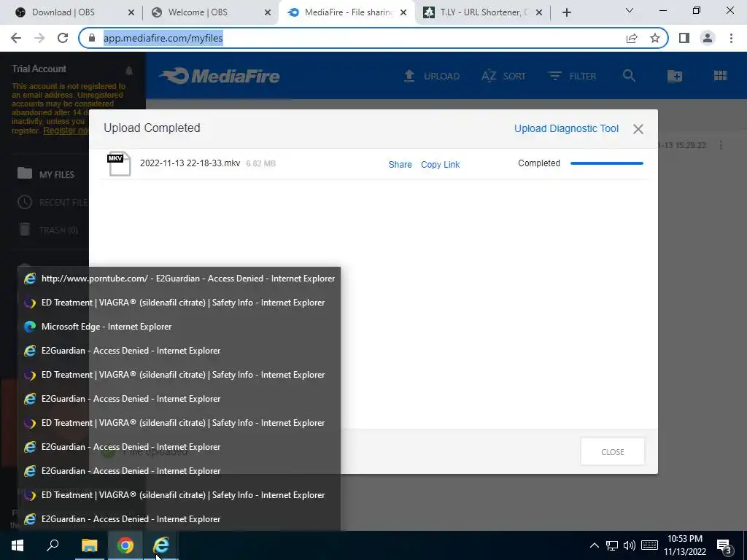Open the SORT options
This screenshot has width=747, height=560.
[x=503, y=76]
